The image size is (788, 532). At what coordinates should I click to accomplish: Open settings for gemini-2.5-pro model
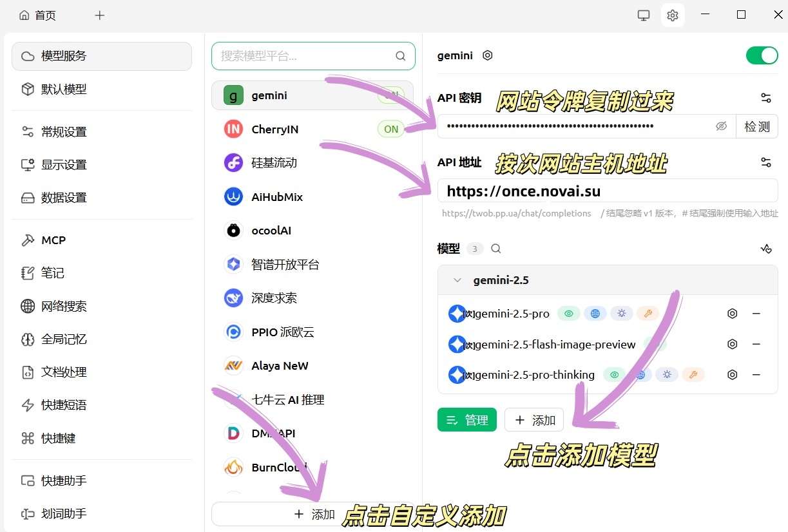pyautogui.click(x=732, y=314)
